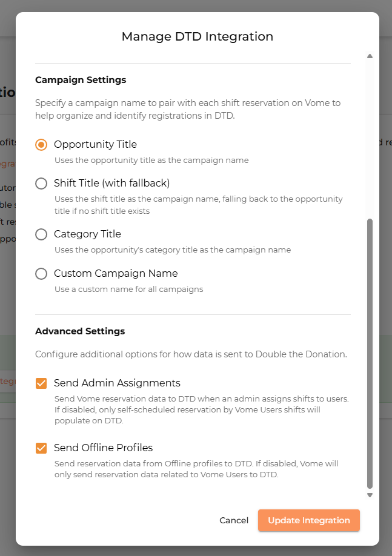Image resolution: width=392 pixels, height=556 pixels.
Task: Click the 'Manage DTD Integration' dialog title
Action: tap(198, 36)
